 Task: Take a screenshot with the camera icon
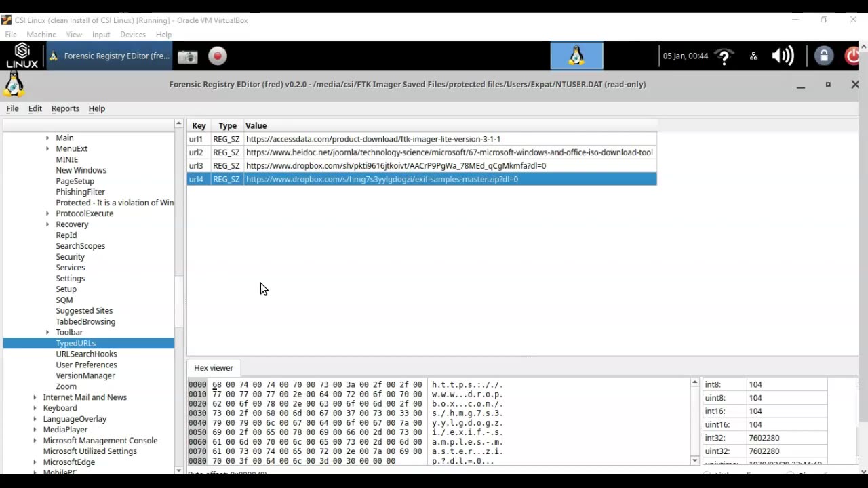(x=187, y=56)
